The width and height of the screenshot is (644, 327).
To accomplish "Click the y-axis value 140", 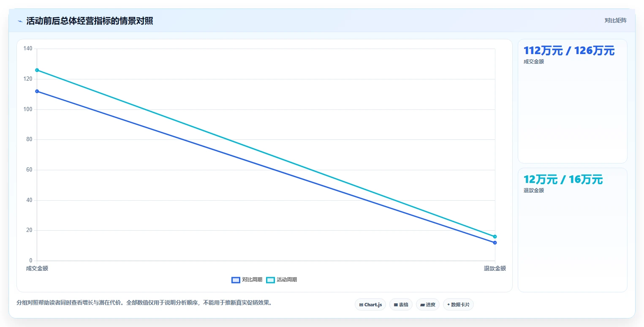I will point(28,49).
